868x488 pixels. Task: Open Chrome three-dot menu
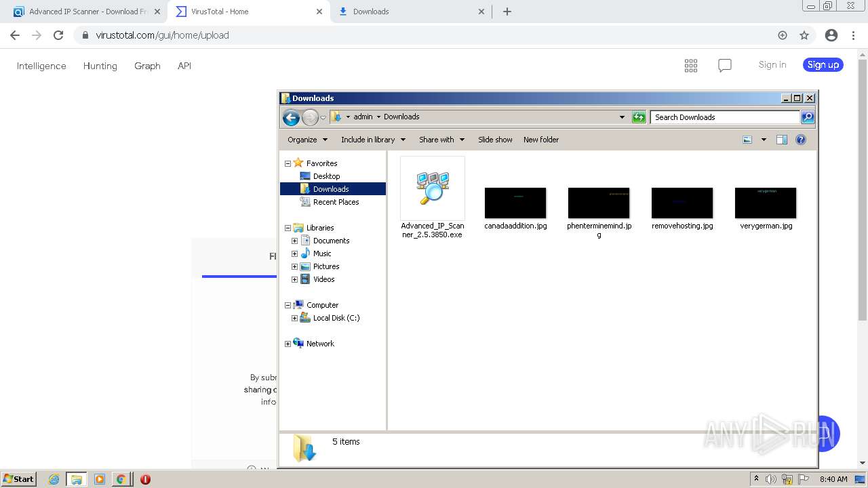(x=854, y=35)
